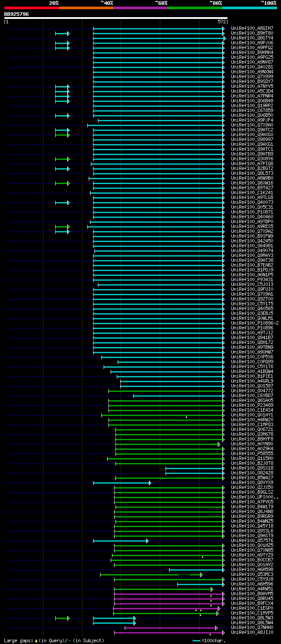Select the UniRef100_P10896-2 label
This screenshot has height=644, width=281.
coord(255,323)
